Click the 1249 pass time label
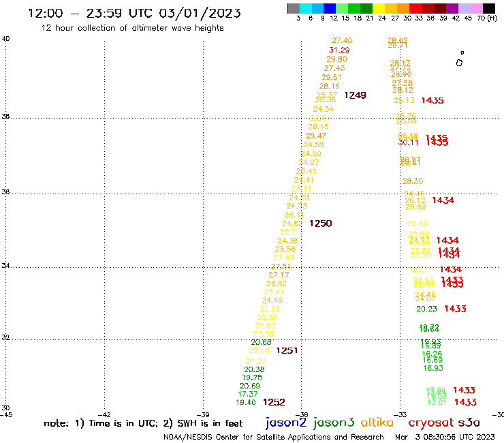This screenshot has width=504, height=443. pos(355,95)
